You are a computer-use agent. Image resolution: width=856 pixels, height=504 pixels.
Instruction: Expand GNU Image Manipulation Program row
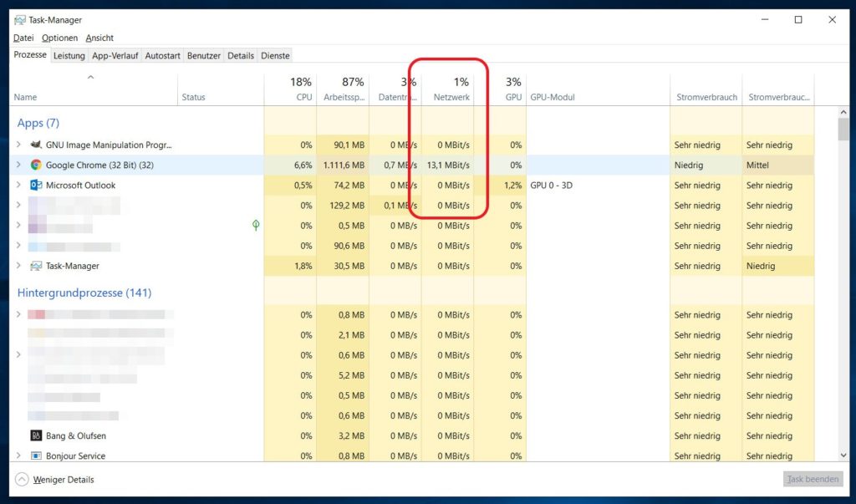(18, 145)
